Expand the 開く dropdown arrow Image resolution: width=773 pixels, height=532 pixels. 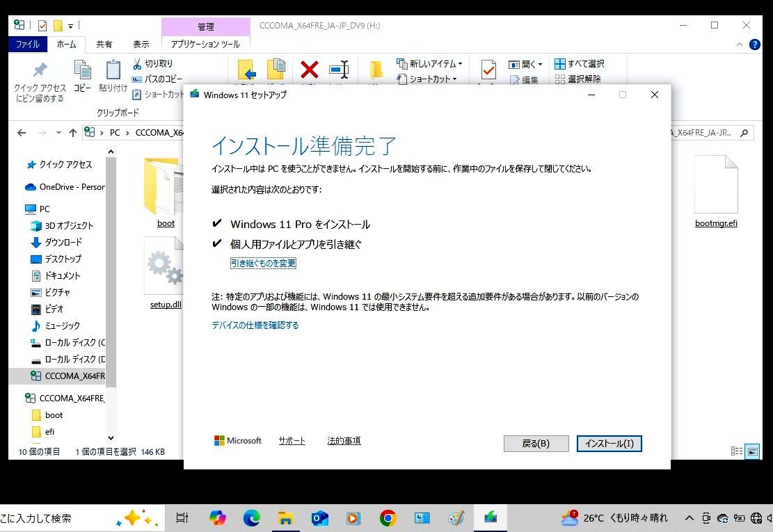tap(540, 65)
